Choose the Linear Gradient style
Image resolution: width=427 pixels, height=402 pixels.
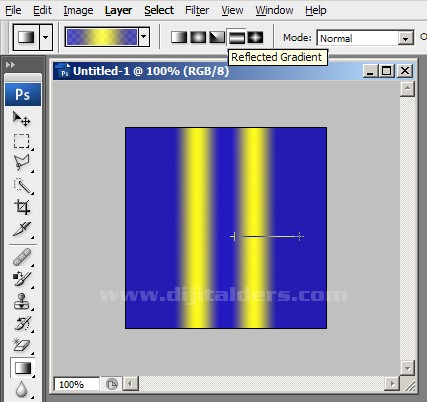(x=179, y=37)
